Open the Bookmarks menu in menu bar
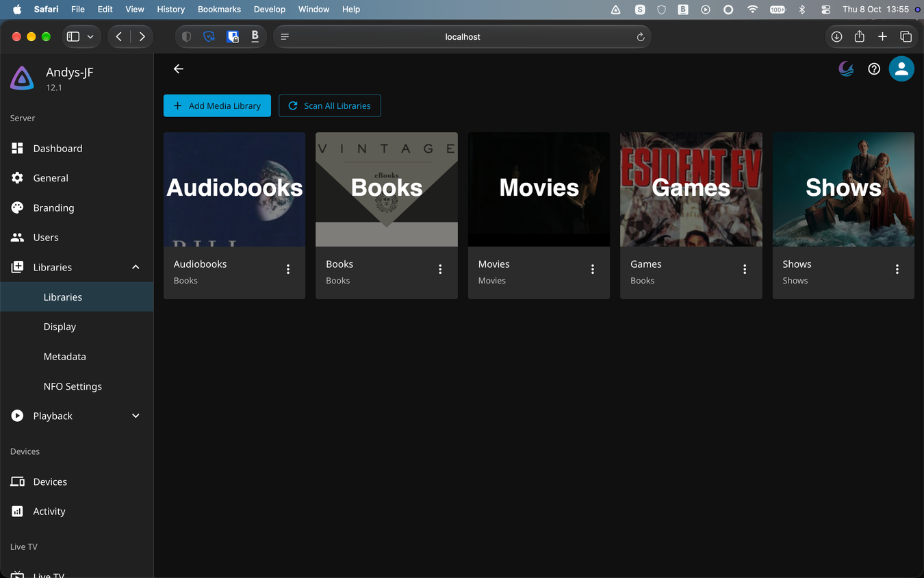This screenshot has height=578, width=924. [x=219, y=10]
